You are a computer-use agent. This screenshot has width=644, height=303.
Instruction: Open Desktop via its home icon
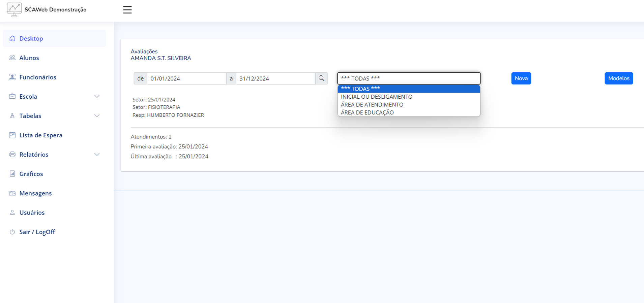tap(12, 38)
